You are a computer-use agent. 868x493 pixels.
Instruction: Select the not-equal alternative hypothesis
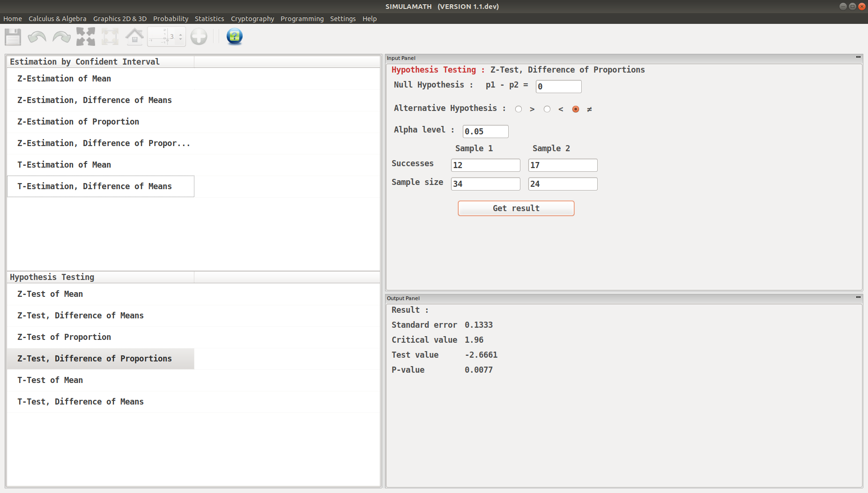(576, 109)
